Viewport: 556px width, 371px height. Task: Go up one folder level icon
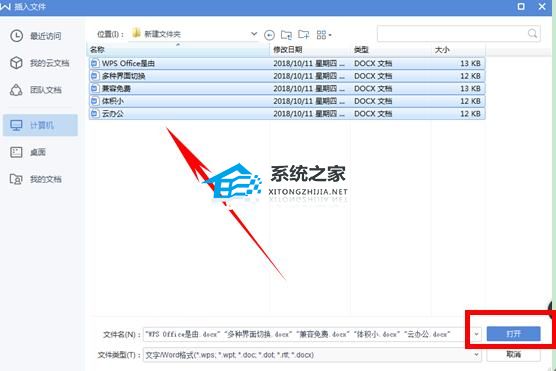287,34
